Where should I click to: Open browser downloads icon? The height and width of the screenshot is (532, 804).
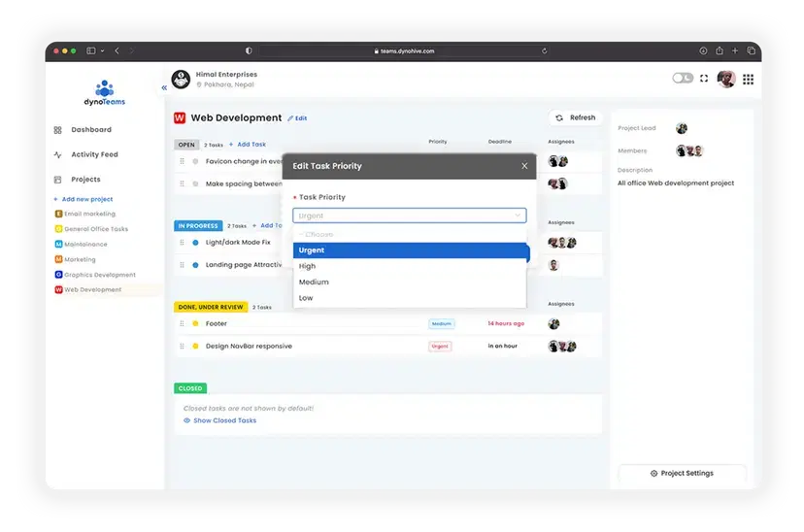coord(703,50)
